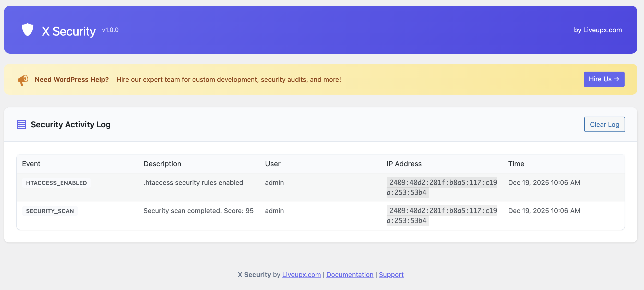
Task: Click the IP address in SECURITY_SCAN row
Action: click(x=442, y=215)
